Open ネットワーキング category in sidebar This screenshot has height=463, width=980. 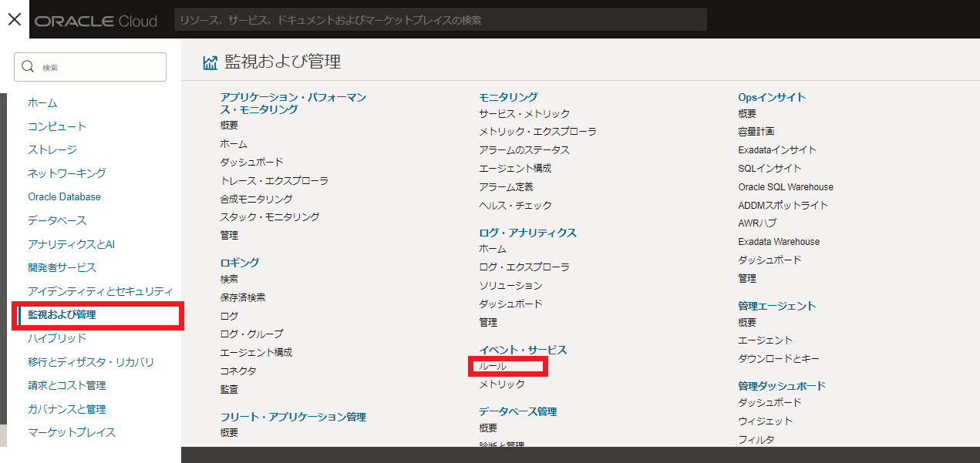(67, 173)
